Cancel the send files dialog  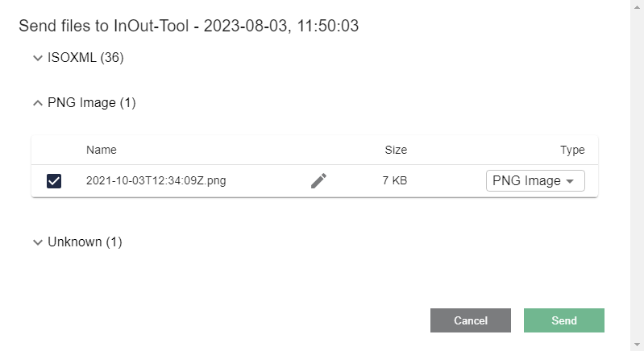(x=471, y=320)
